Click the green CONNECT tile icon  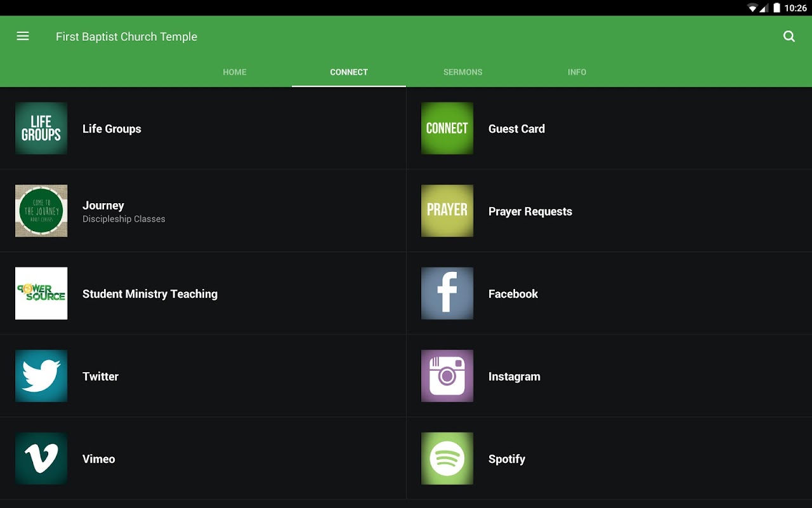(x=447, y=128)
